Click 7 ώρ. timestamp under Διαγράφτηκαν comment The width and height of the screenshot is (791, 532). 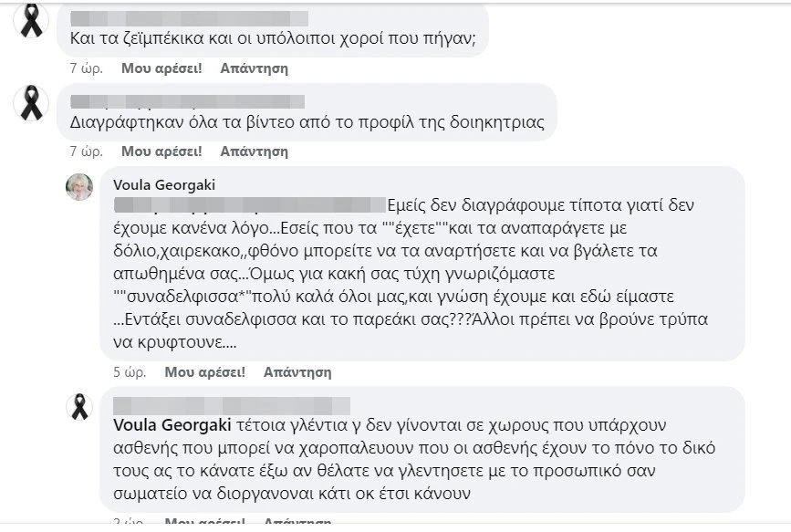(x=87, y=151)
